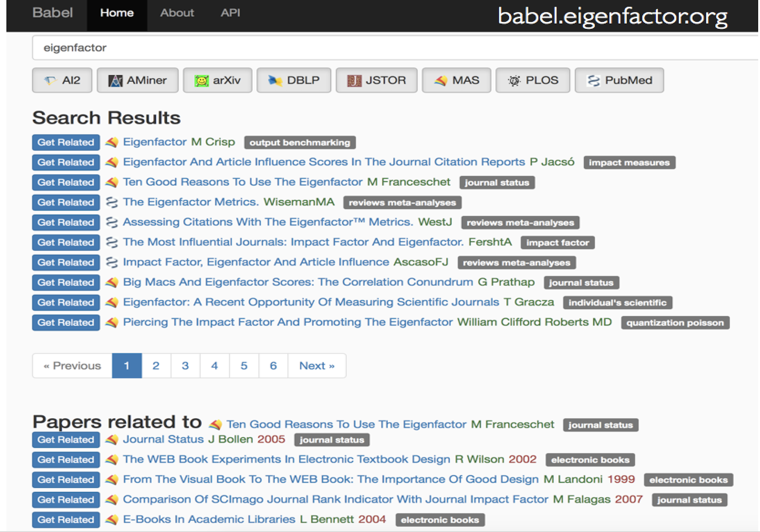
Task: Select the AMiner source filter
Action: [138, 80]
